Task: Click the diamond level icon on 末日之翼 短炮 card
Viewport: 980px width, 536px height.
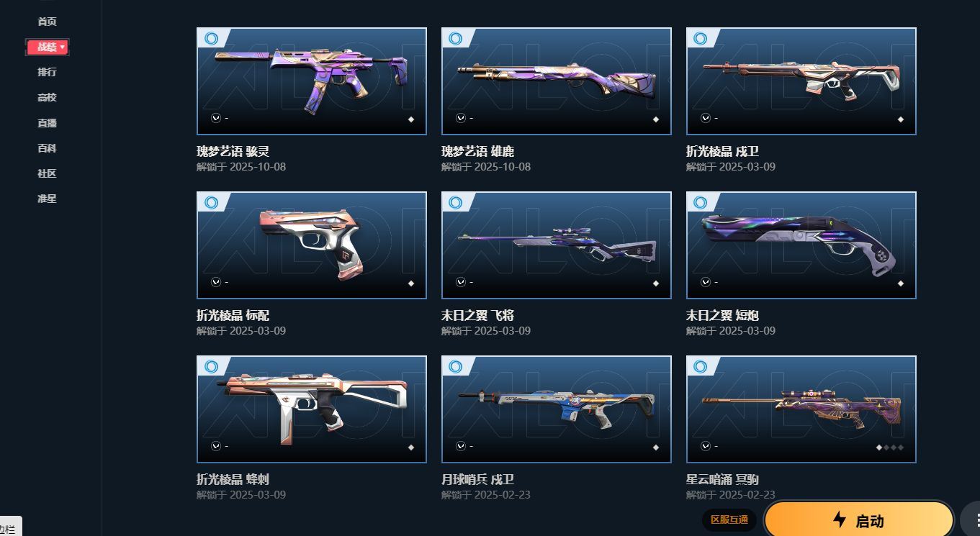Action: (x=900, y=283)
